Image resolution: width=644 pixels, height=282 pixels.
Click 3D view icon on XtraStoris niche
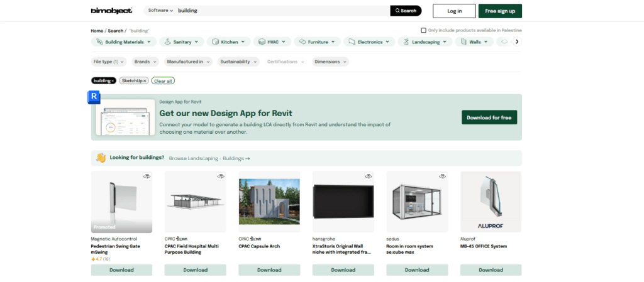[369, 176]
